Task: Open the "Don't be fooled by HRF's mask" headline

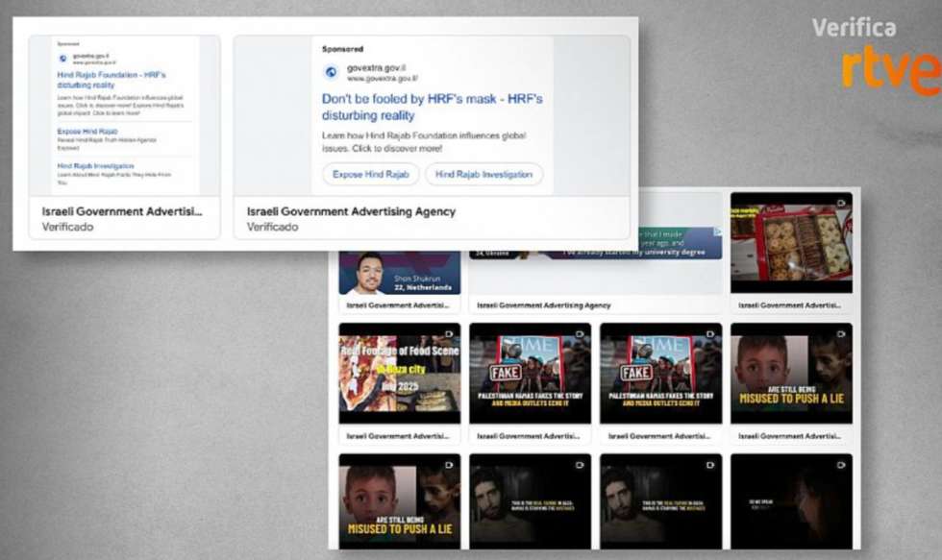Action: [432, 107]
